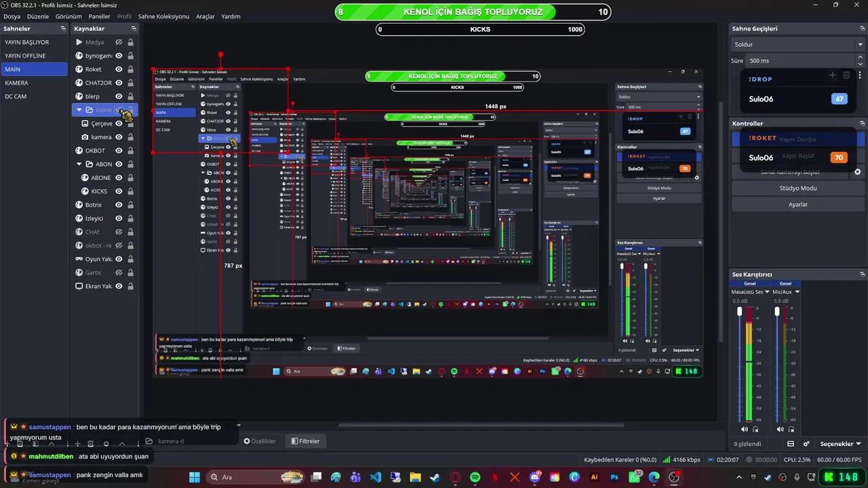Click the monitor icon of Ekran Yakalama source
This screenshot has width=868, height=488.
point(79,286)
